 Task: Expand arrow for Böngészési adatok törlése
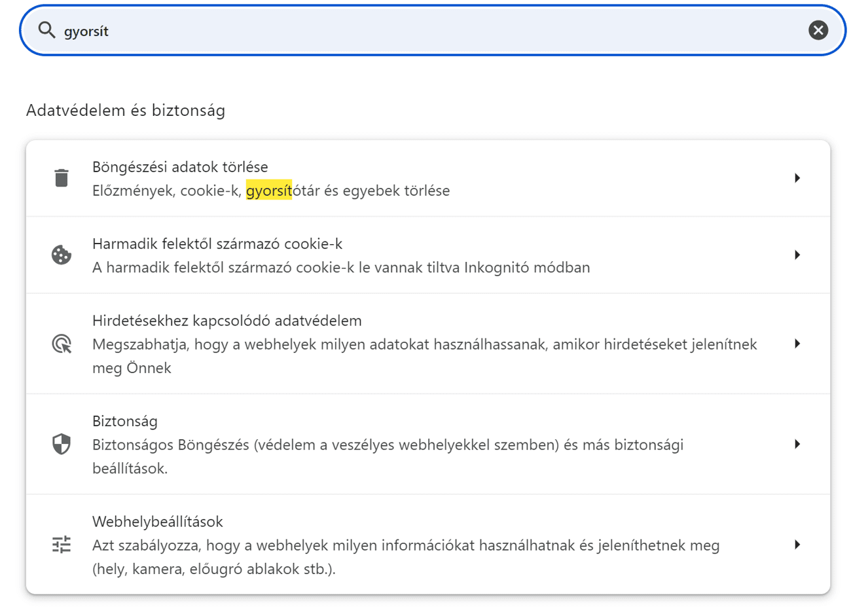click(x=797, y=178)
